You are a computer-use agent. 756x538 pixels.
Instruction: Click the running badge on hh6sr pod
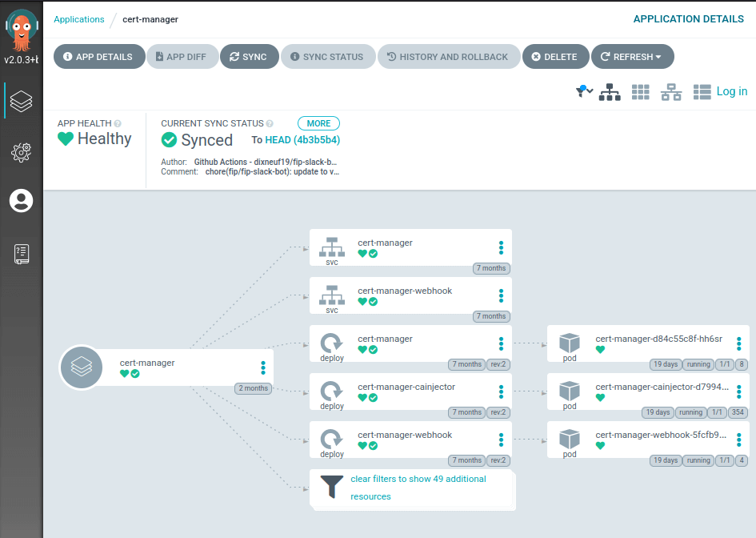click(x=698, y=364)
